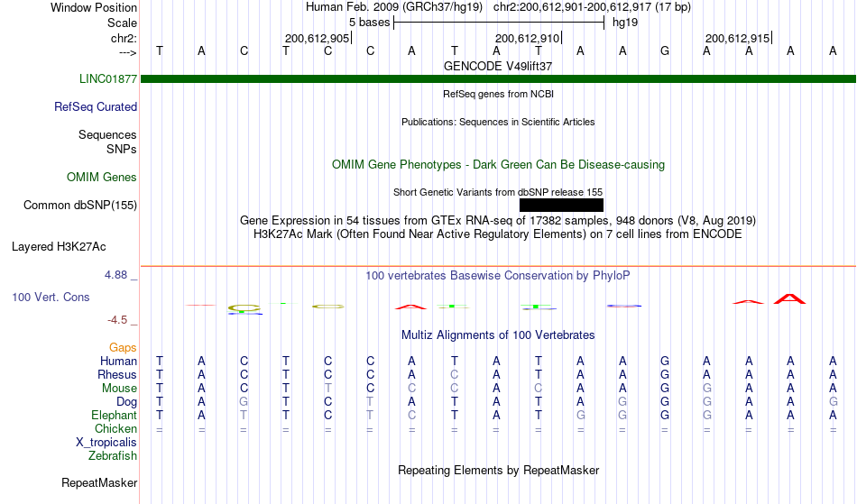
Task: Open Common dbSNP(155) track label
Action: tap(79, 206)
